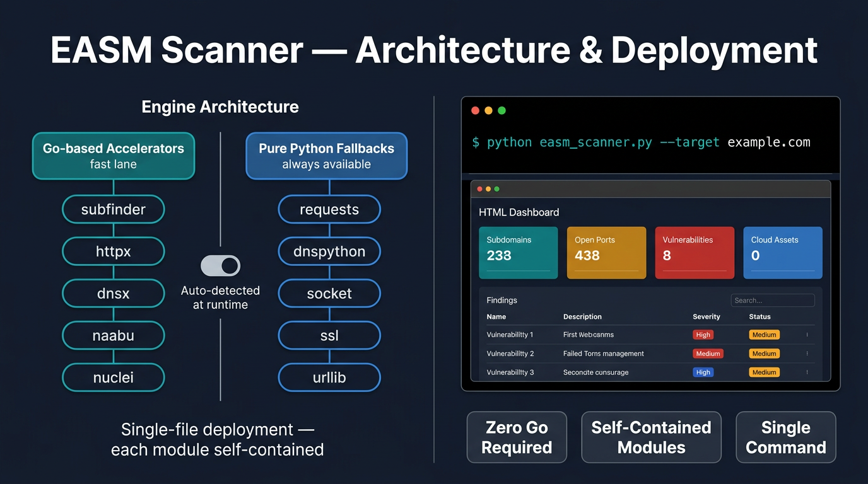Image resolution: width=868 pixels, height=484 pixels.
Task: Click the Single-file deployment caption
Action: 217,439
